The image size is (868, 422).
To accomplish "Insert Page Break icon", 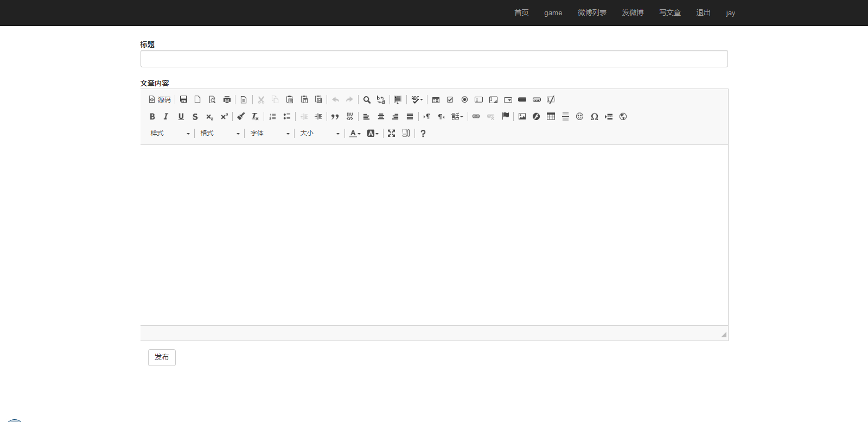I will click(609, 117).
